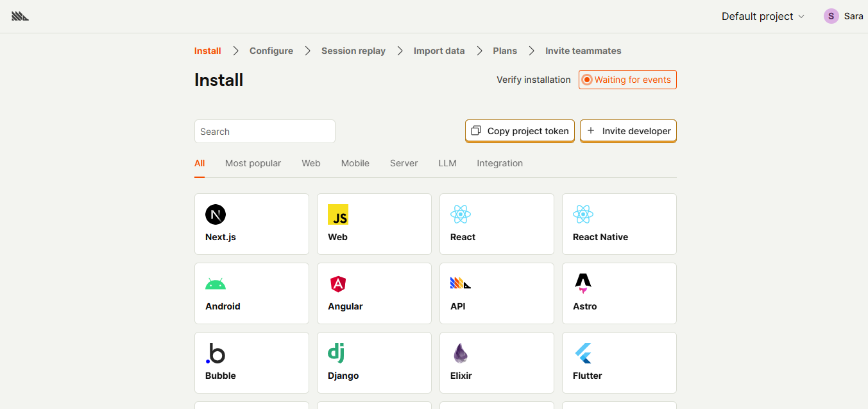The height and width of the screenshot is (409, 868).
Task: Click the Verify installation text
Action: click(x=534, y=80)
